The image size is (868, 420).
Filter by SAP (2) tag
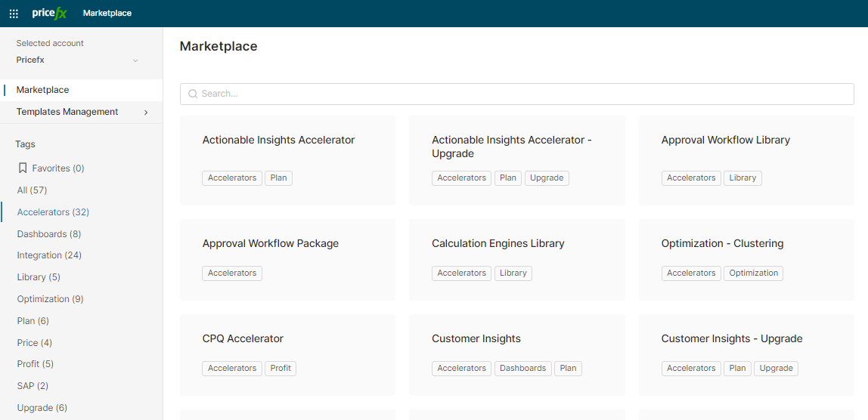click(x=33, y=386)
